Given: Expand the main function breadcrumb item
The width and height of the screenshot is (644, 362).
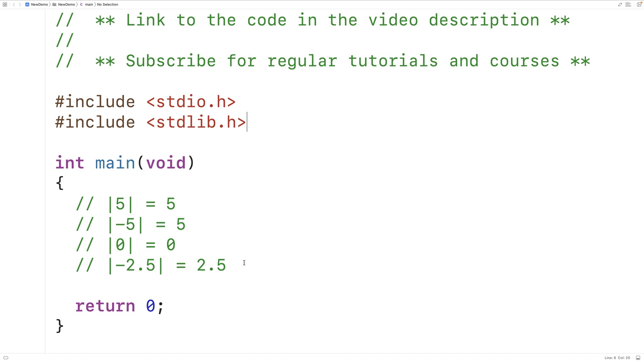Looking at the screenshot, I should (x=89, y=4).
